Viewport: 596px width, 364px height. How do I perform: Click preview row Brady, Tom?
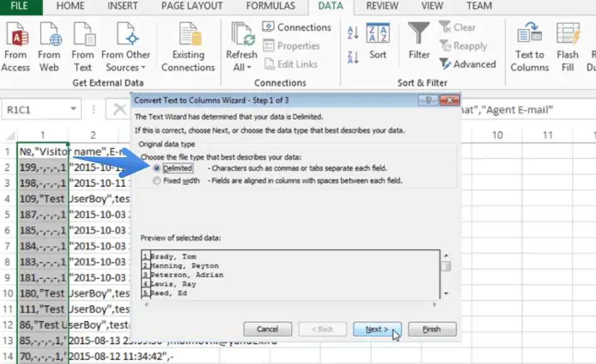(173, 256)
